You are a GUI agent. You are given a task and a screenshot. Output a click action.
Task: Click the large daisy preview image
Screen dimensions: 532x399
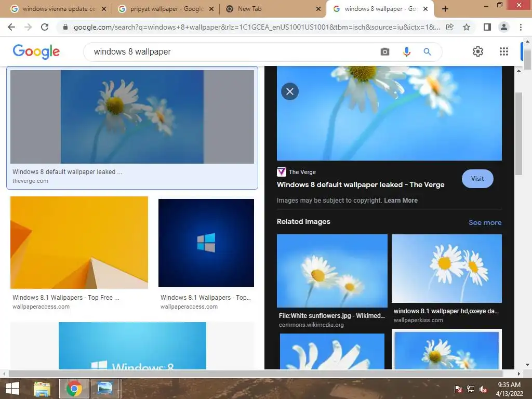coord(389,113)
